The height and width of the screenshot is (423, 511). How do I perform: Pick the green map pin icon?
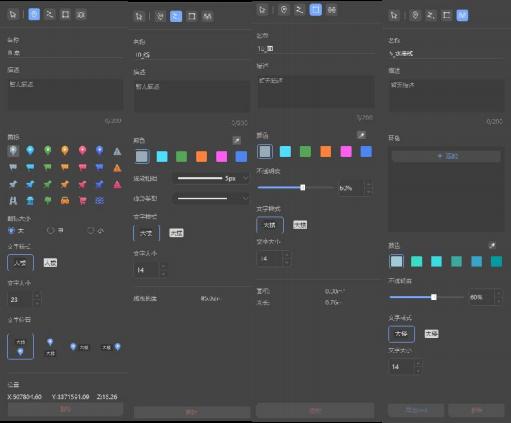(48, 150)
